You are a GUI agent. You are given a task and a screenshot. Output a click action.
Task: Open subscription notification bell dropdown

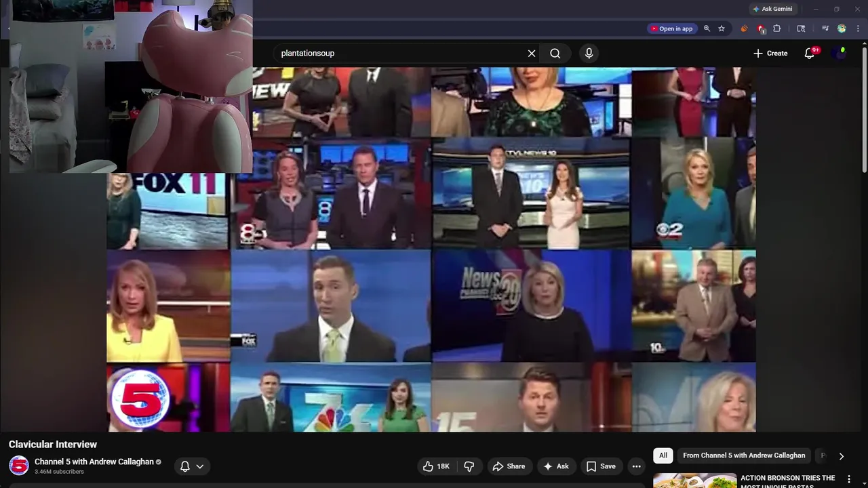click(192, 466)
